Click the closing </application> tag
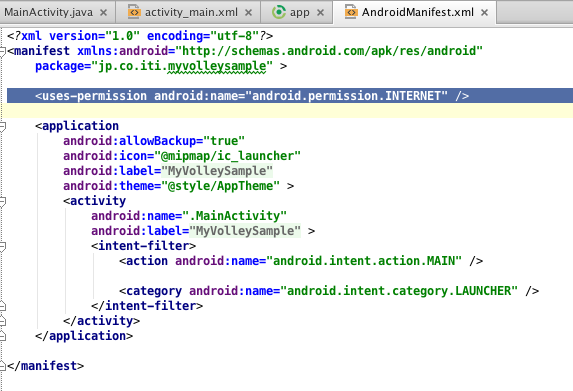The height and width of the screenshot is (391, 573). tap(84, 336)
